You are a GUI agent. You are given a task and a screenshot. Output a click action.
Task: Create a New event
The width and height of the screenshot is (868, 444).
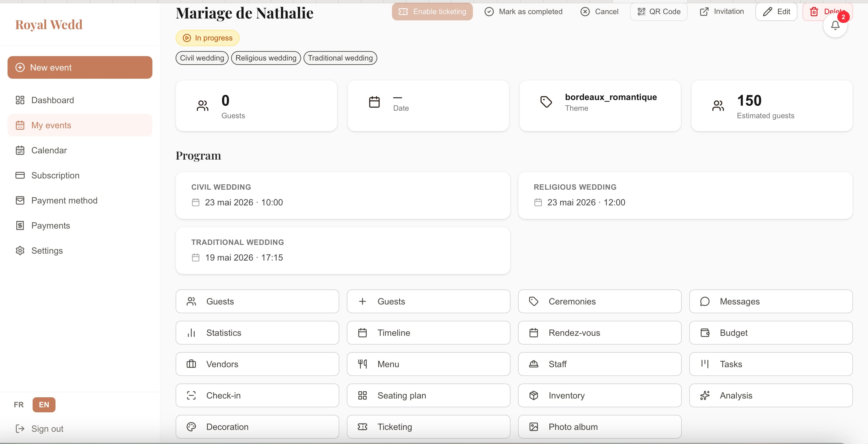coord(80,67)
